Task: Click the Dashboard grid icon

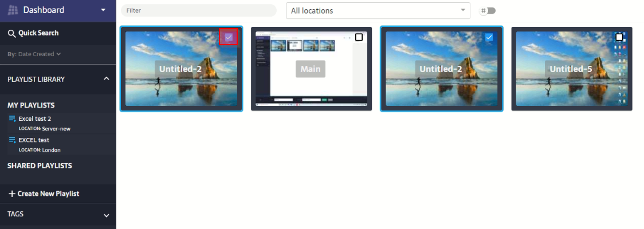Action: coord(13,10)
